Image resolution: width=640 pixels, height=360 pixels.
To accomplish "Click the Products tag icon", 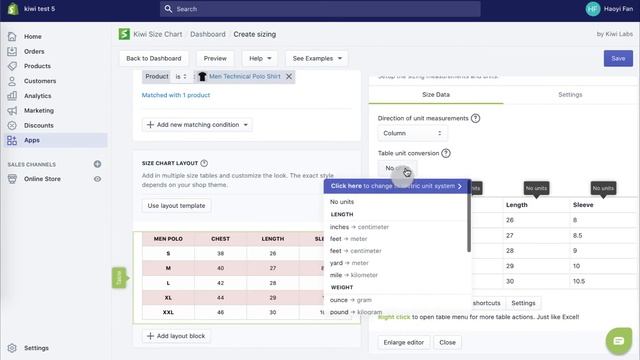I will coord(12,66).
